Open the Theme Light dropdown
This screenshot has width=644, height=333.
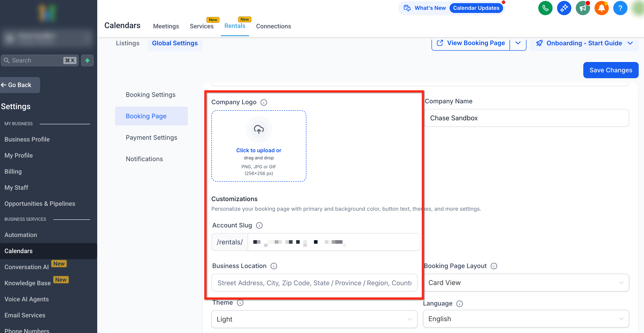coord(314,319)
